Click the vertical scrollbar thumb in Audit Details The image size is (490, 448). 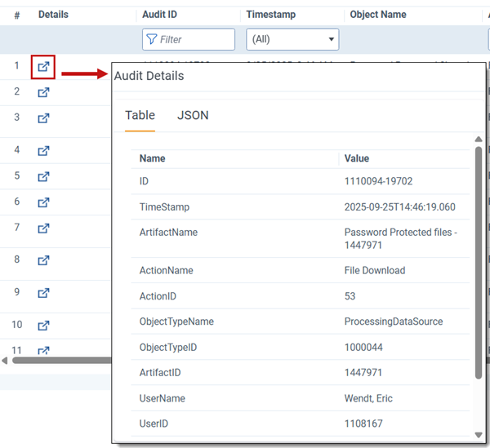(478, 262)
